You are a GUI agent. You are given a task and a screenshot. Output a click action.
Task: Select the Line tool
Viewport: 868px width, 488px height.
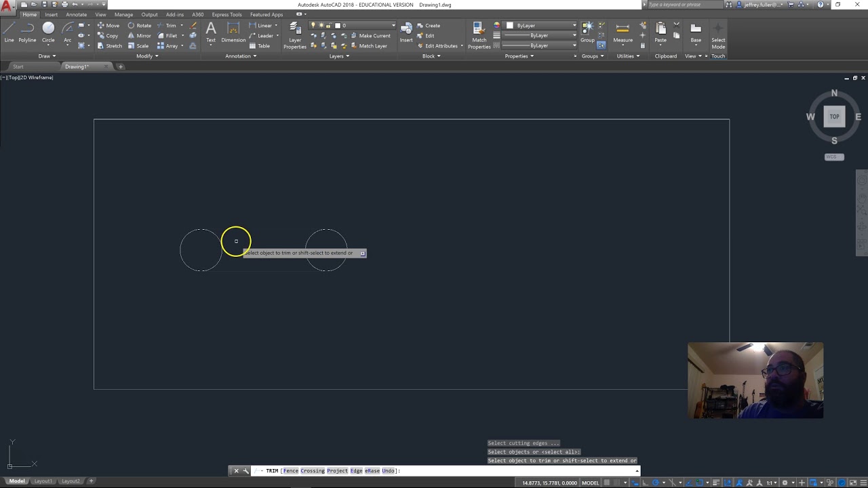pos(9,33)
